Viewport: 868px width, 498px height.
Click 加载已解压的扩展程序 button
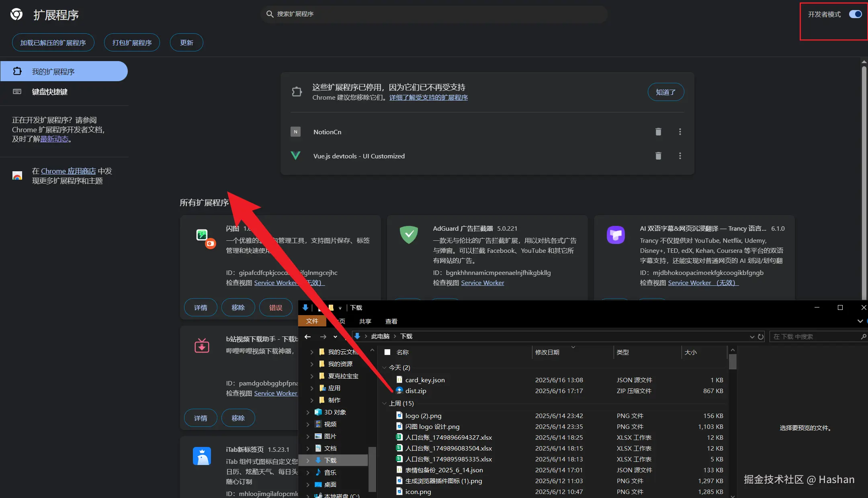click(53, 43)
